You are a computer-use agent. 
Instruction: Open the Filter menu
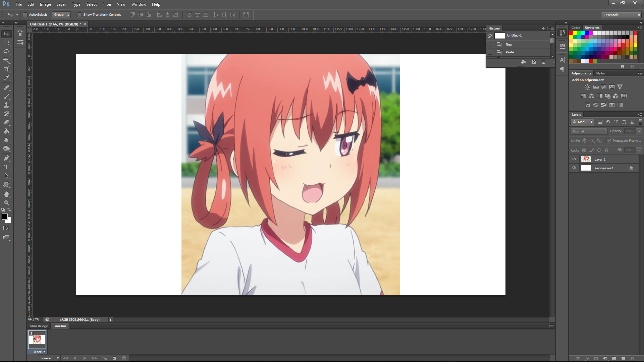pyautogui.click(x=107, y=4)
